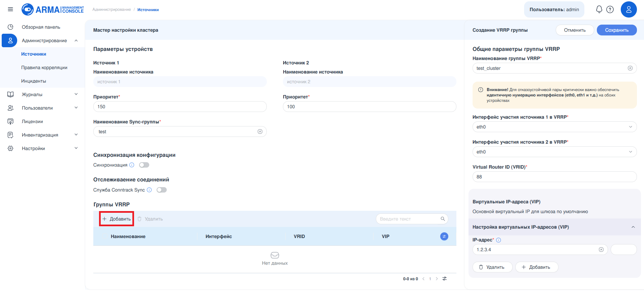Open the notifications bell
The image size is (644, 291).
599,9
